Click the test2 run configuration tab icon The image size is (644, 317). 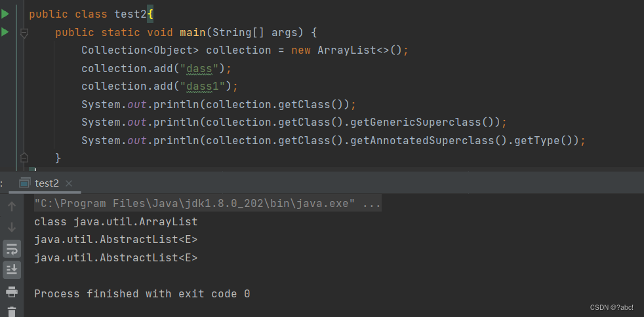(25, 183)
